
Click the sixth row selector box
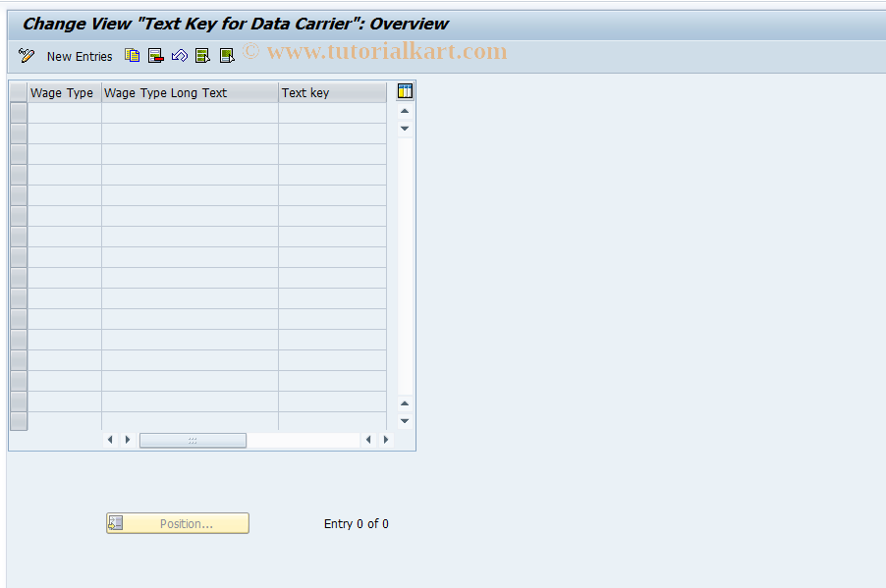19,216
